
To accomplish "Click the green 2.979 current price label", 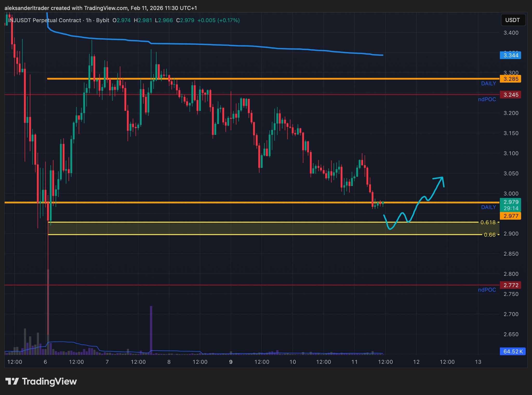I will [x=511, y=202].
